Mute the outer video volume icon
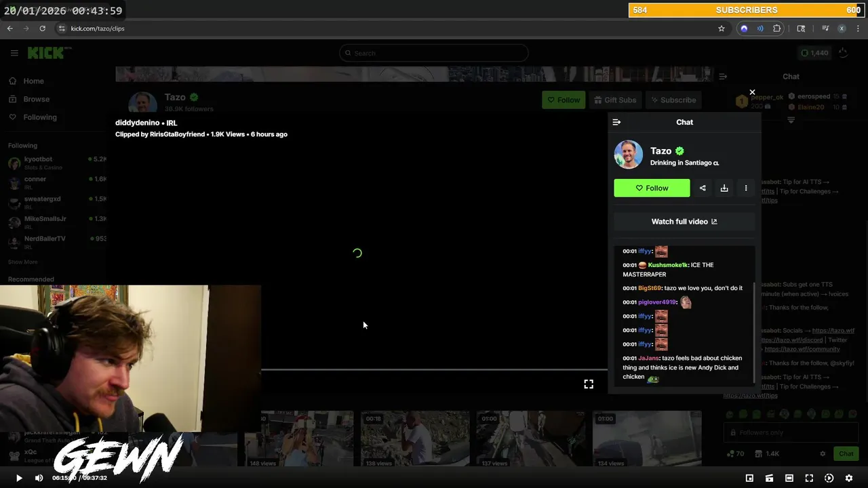868x488 pixels. click(39, 478)
